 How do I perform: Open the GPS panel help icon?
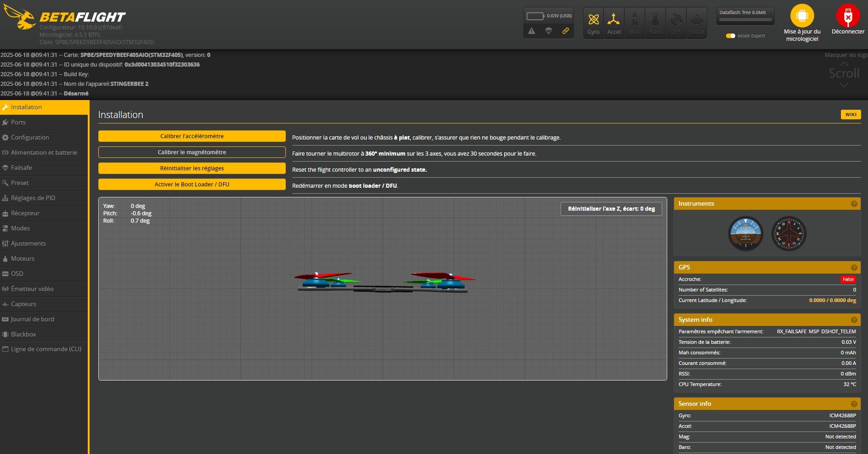(x=854, y=268)
